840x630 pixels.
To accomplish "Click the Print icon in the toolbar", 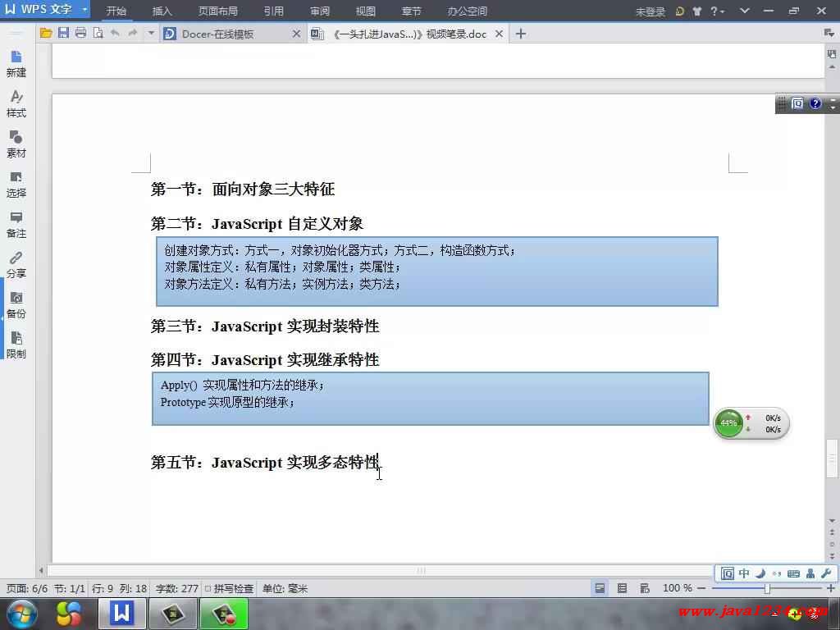I will tap(80, 34).
